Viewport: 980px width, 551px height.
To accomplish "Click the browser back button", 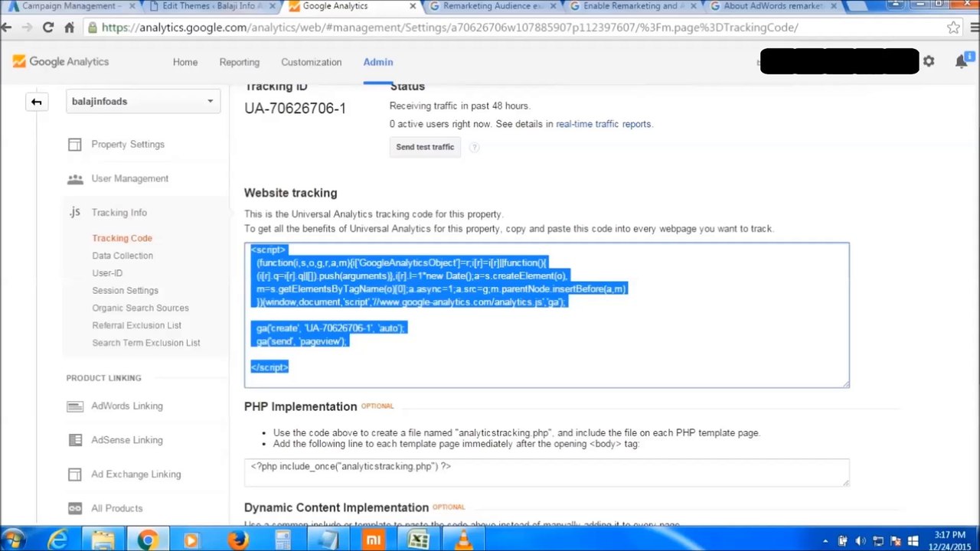I will point(7,28).
